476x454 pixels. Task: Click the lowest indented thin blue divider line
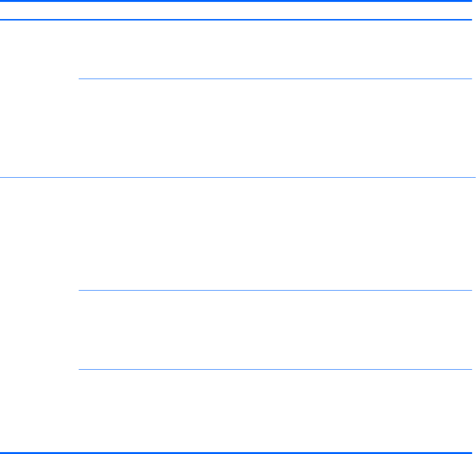tap(275, 369)
